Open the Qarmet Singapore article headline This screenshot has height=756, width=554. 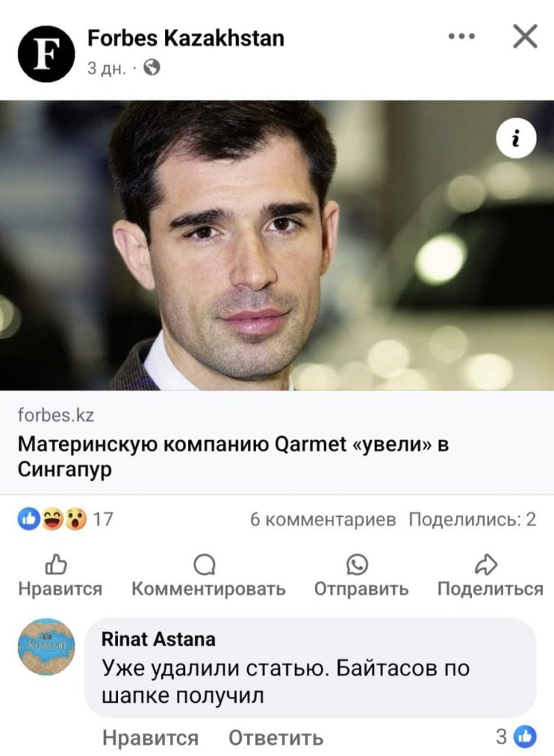point(233,456)
